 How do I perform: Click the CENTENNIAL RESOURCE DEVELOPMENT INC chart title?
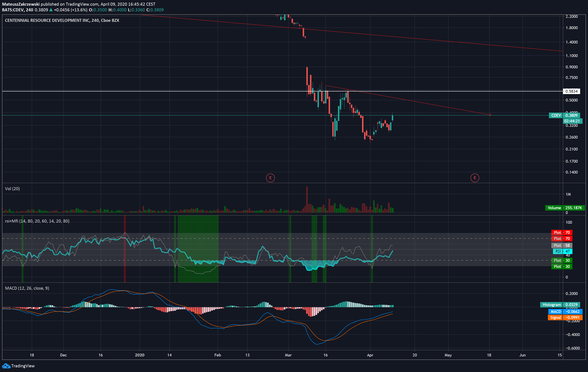click(x=62, y=20)
